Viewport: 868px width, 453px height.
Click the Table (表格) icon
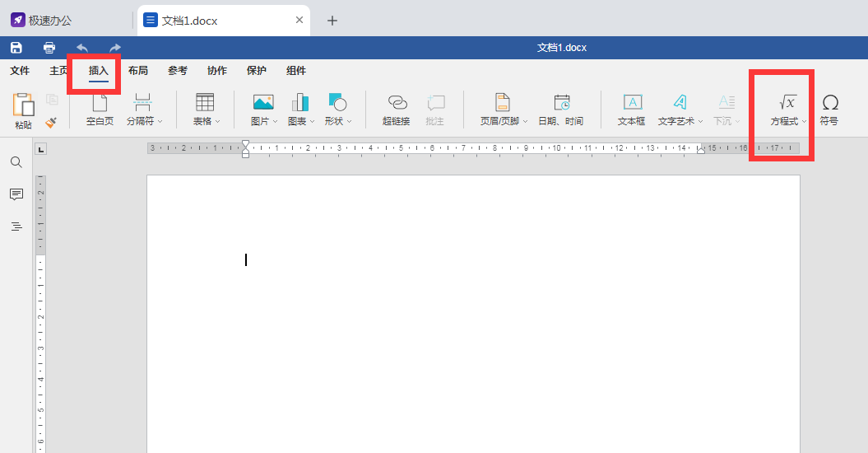pyautogui.click(x=205, y=102)
